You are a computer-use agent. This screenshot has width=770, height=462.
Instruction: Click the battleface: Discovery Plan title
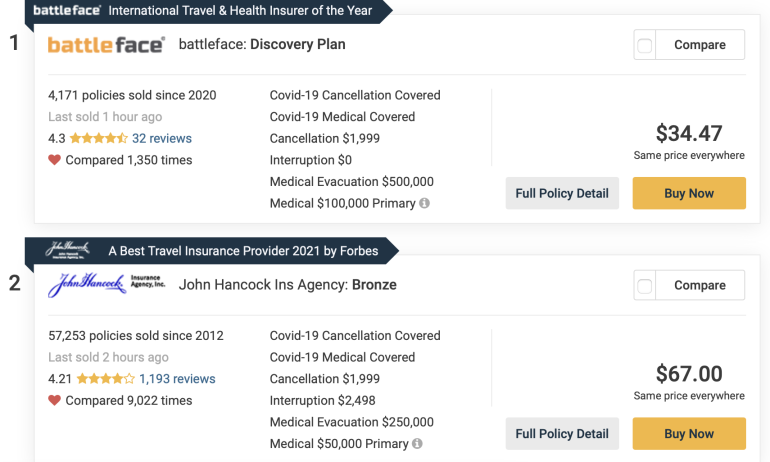[x=262, y=45]
